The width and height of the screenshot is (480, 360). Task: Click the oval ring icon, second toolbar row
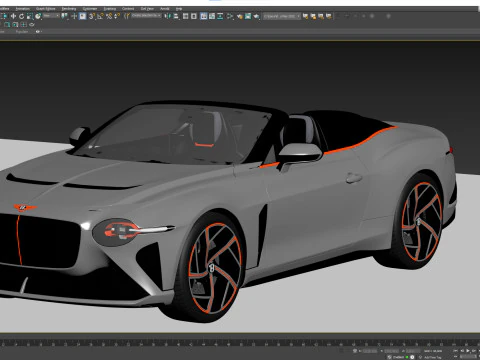click(x=32, y=25)
